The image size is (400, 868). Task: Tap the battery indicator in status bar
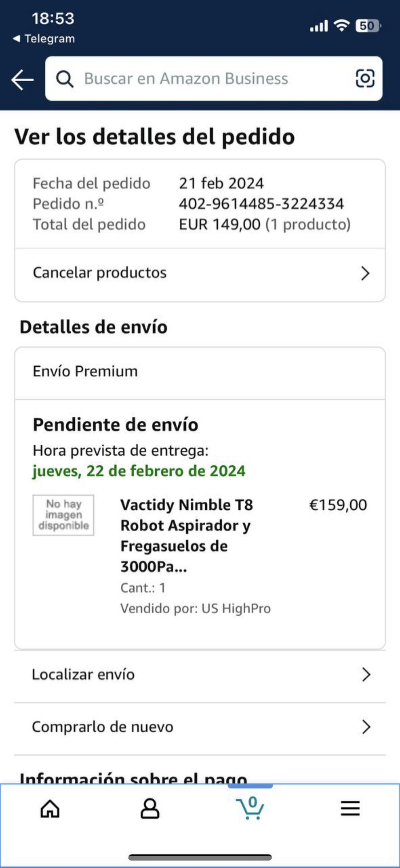pyautogui.click(x=368, y=26)
